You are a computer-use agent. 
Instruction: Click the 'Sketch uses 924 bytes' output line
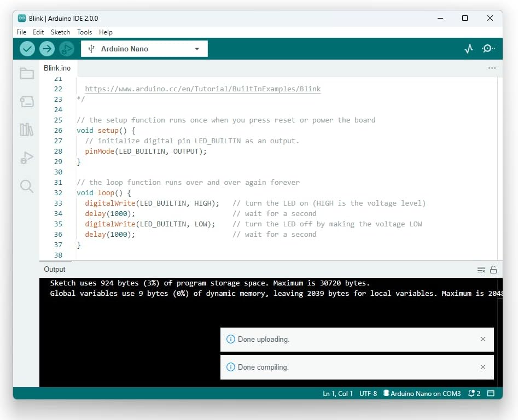(210, 283)
